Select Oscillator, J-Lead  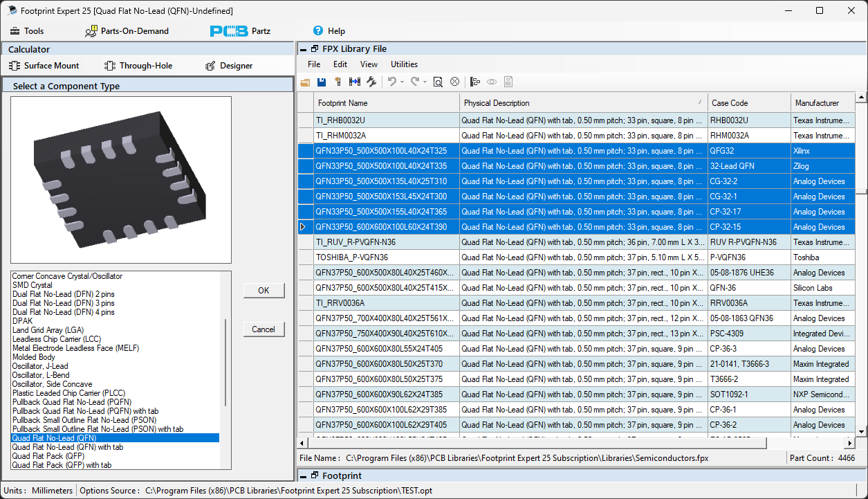[40, 366]
